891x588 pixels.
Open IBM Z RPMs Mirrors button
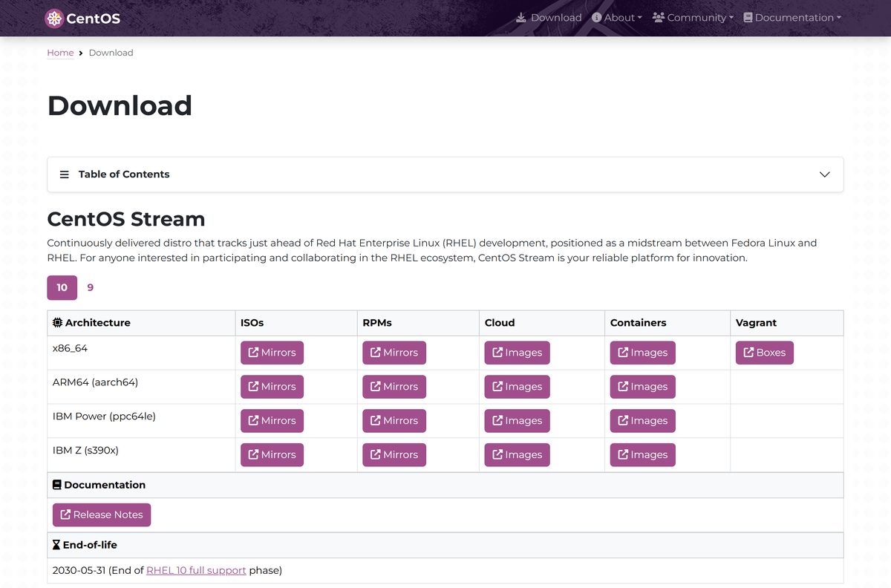click(x=394, y=455)
